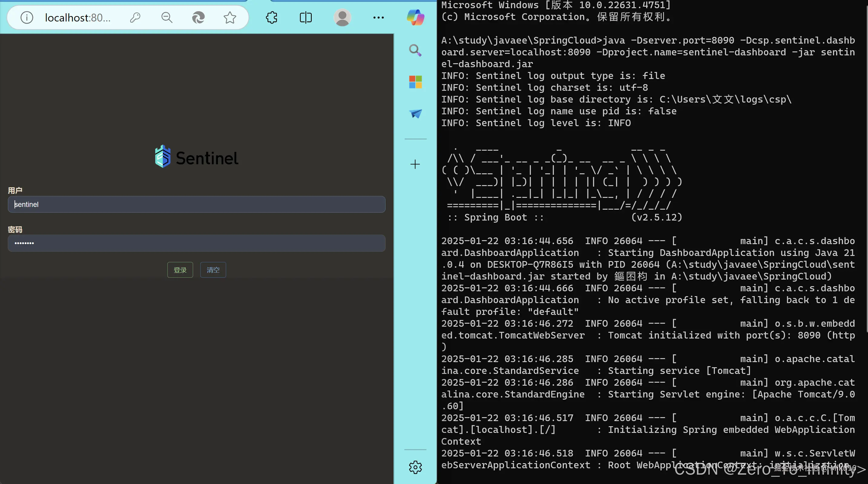Click the Edge swirl icon in address bar

(x=198, y=18)
